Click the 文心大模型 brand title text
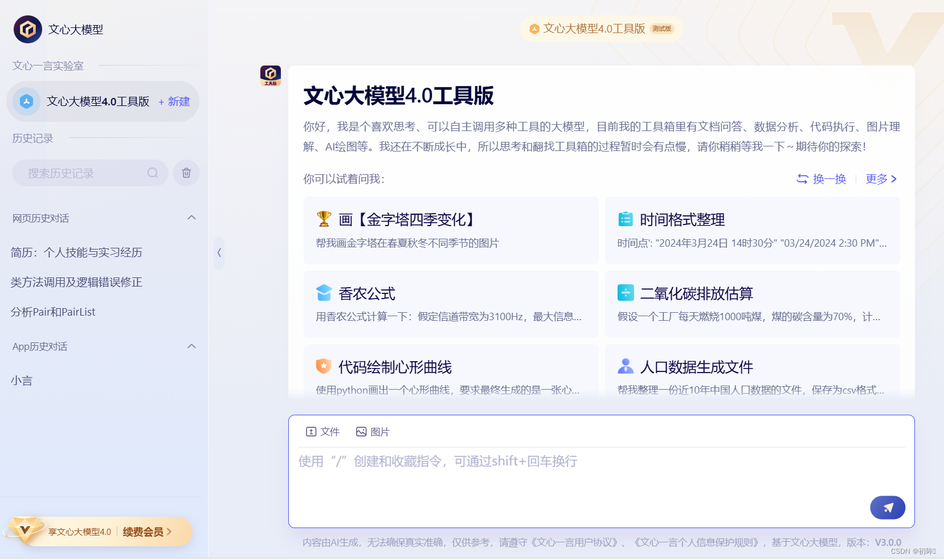Image resolution: width=944 pixels, height=560 pixels. pyautogui.click(x=76, y=30)
